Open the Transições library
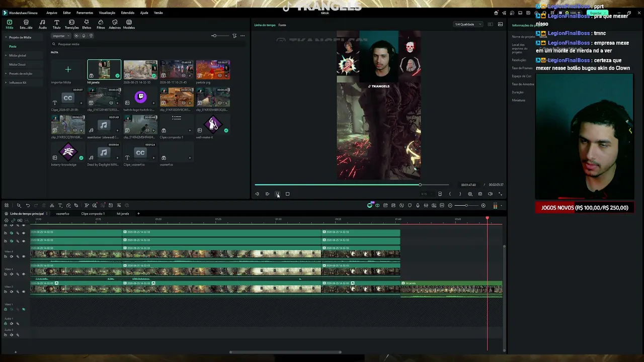This screenshot has height=362, width=644. (71, 24)
